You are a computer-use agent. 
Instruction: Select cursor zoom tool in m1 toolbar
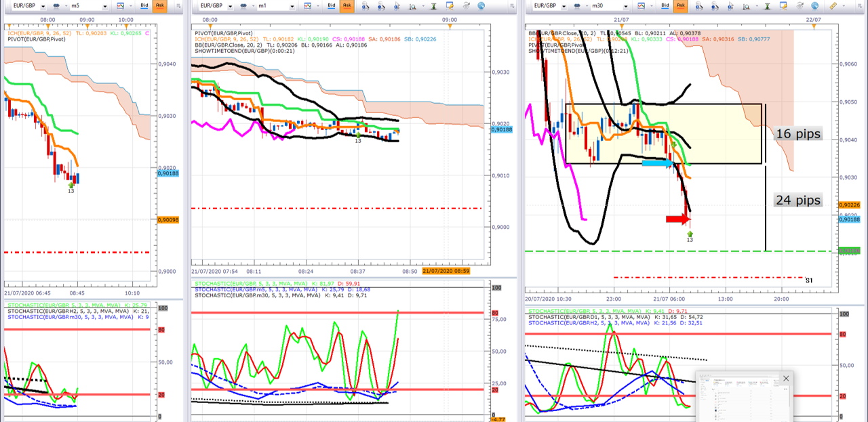click(x=397, y=5)
